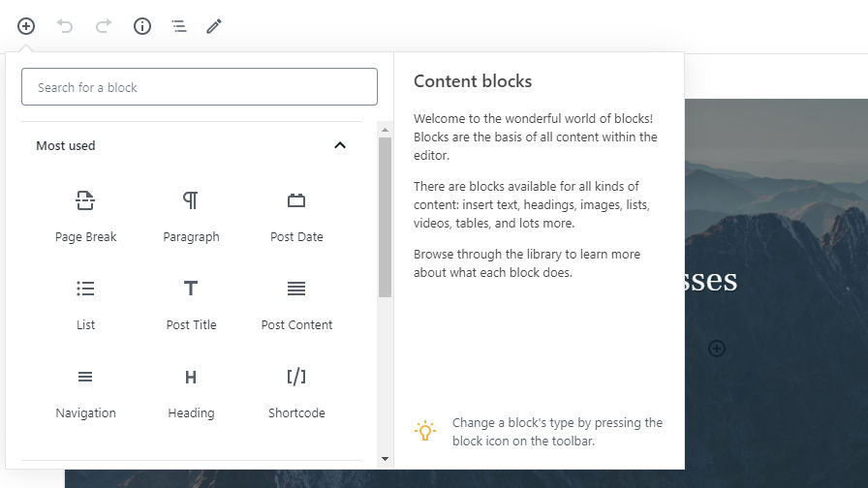The image size is (868, 488).
Task: Select the pencil Tools icon
Action: (214, 26)
